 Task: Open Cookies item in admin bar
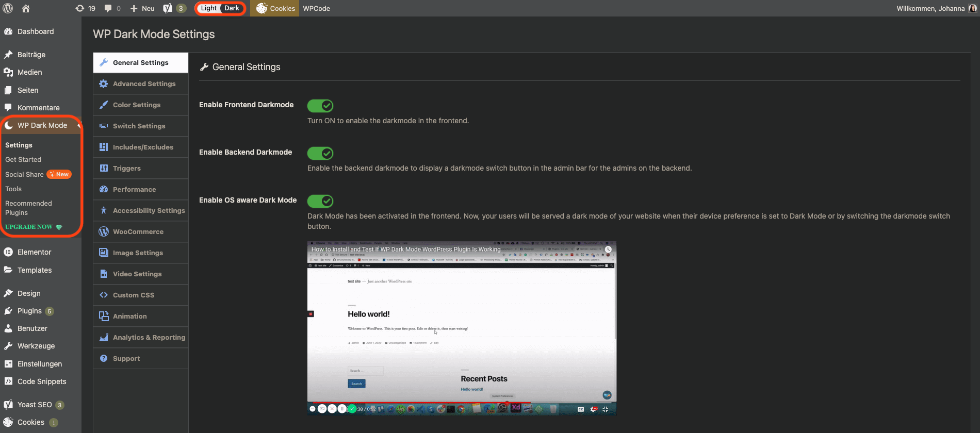[275, 8]
